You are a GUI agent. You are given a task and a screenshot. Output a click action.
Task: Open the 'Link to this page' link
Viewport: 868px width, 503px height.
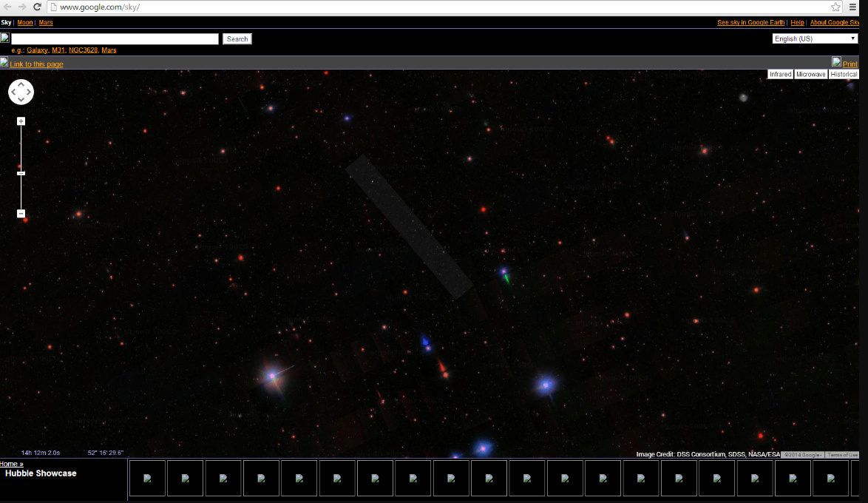click(x=36, y=64)
